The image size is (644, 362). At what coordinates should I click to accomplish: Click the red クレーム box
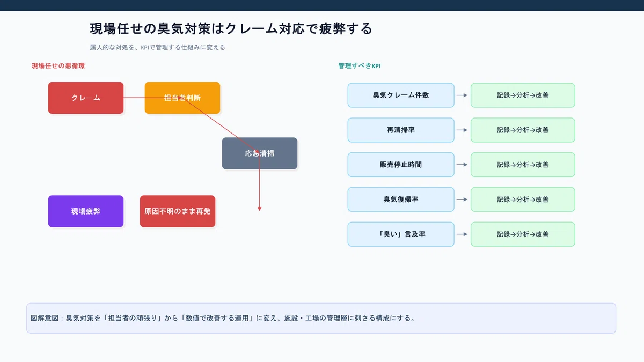coord(86,98)
